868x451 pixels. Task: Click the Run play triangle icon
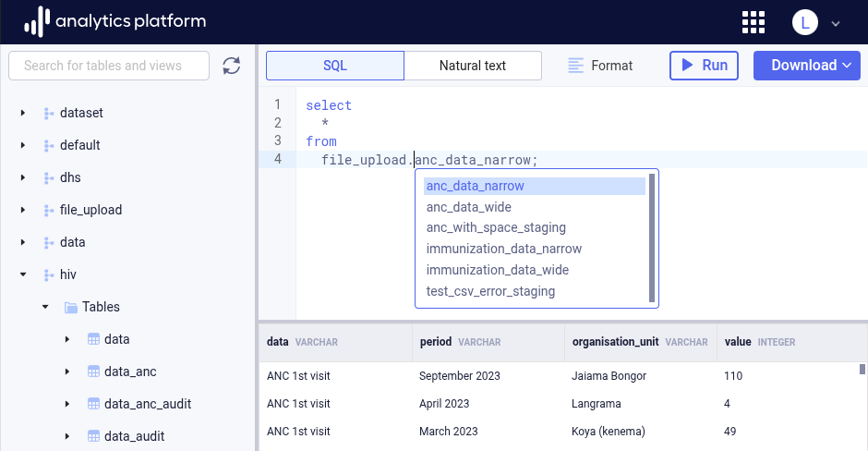coord(688,65)
